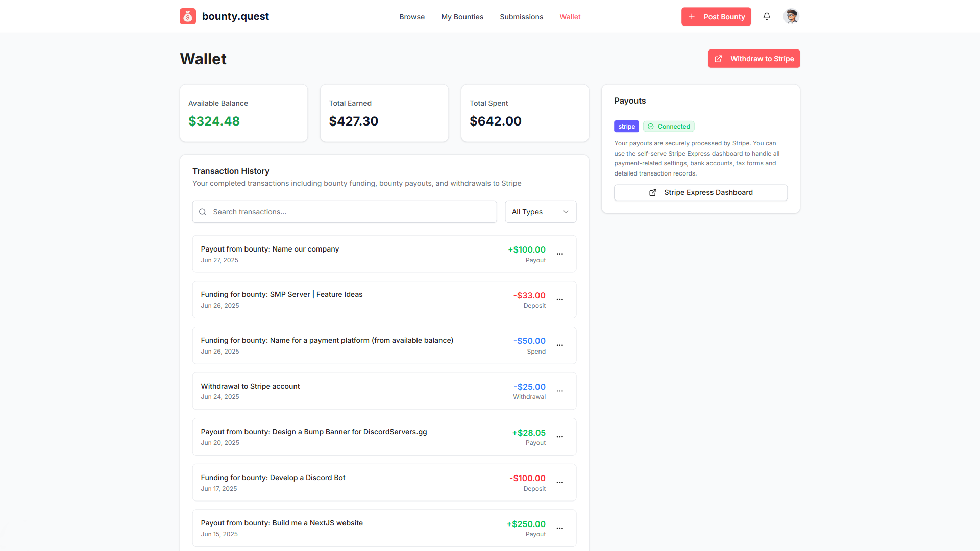This screenshot has height=551, width=980.
Task: Click the Withdraw to Stripe button
Action: pos(754,58)
